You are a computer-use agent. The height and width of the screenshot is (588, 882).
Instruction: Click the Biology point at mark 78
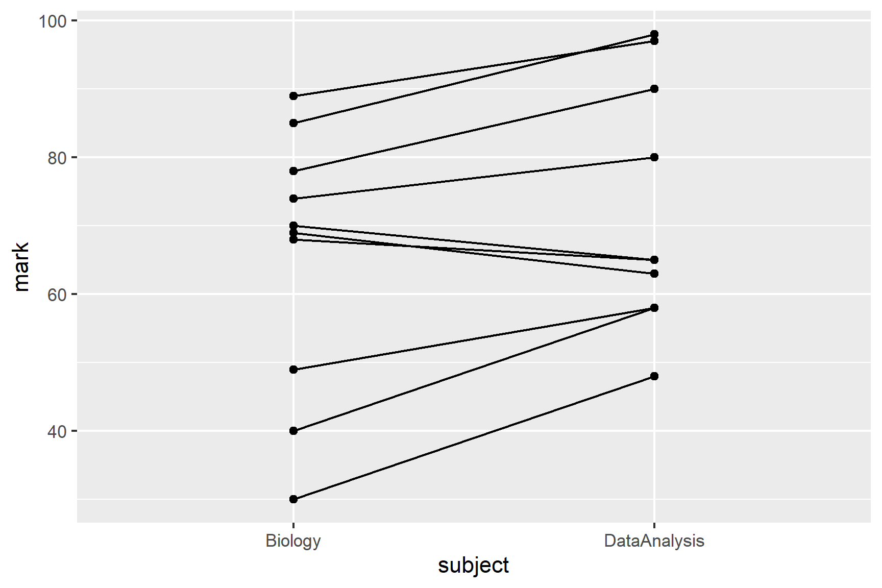pos(293,171)
